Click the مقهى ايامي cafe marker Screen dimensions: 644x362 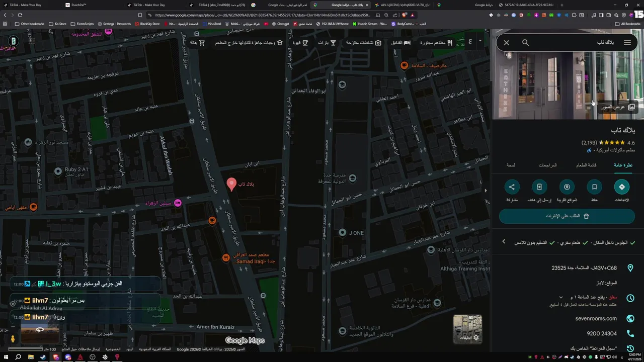33,207
